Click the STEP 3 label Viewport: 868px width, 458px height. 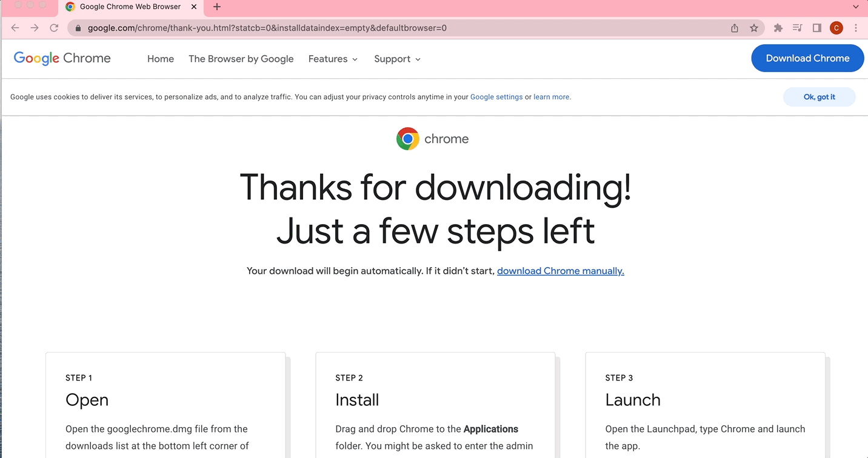coord(619,378)
